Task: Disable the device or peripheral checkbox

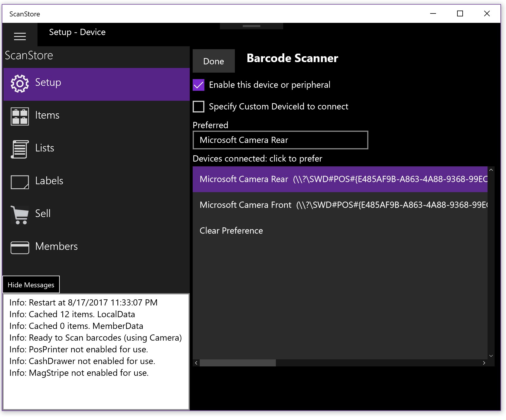Action: click(x=199, y=85)
